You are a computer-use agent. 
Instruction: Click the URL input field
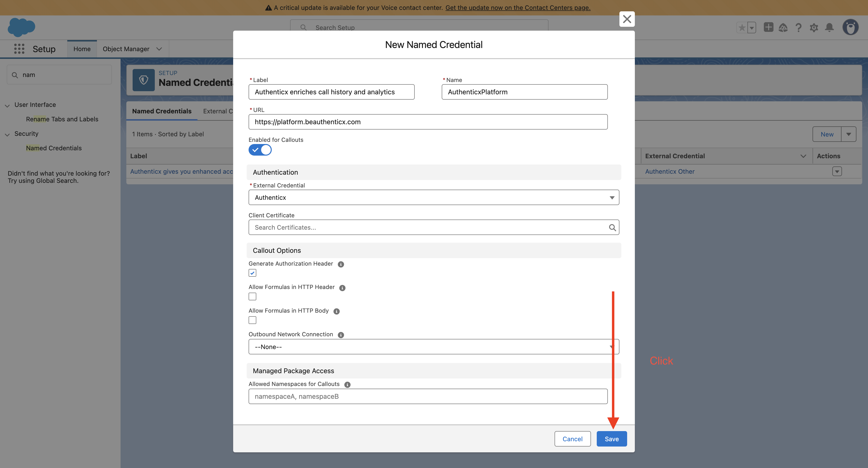click(x=428, y=122)
